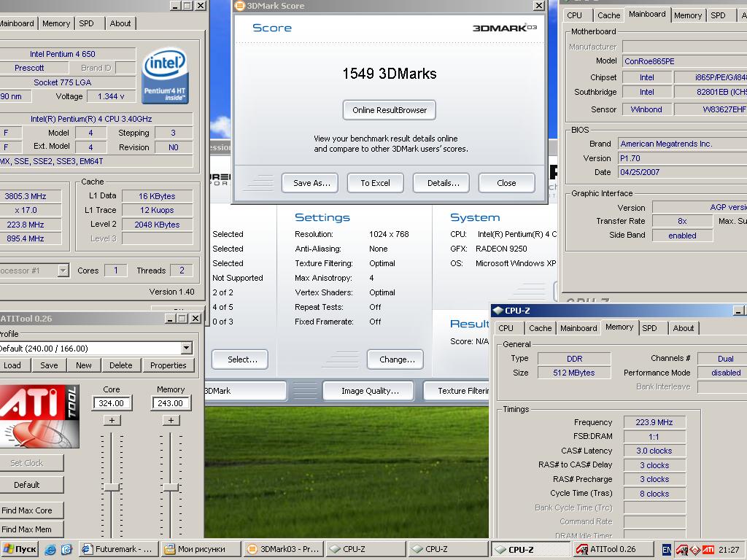Click the ATI Tool logo image
This screenshot has width=747, height=560.
(39, 416)
